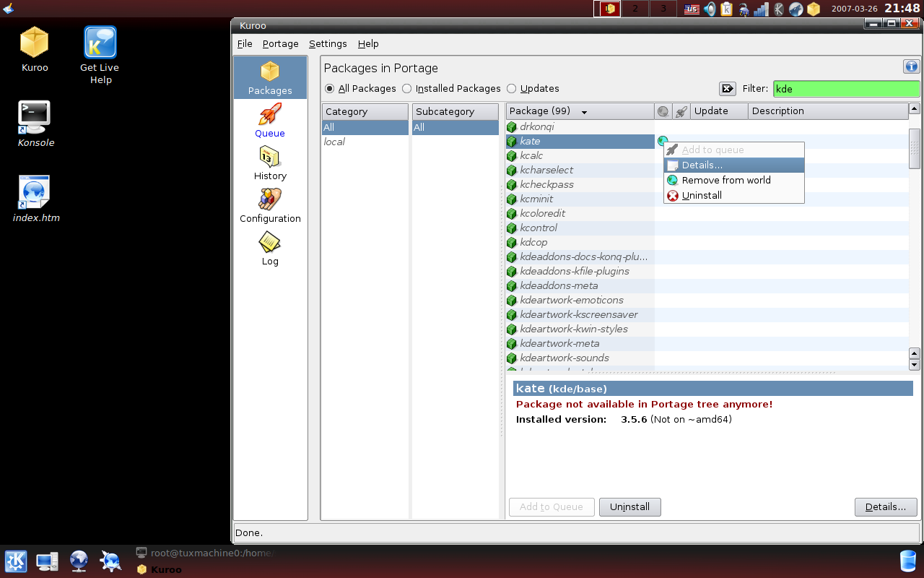Click the wolf icon in system tray
Image resolution: width=924 pixels, height=578 pixels.
coord(796,9)
